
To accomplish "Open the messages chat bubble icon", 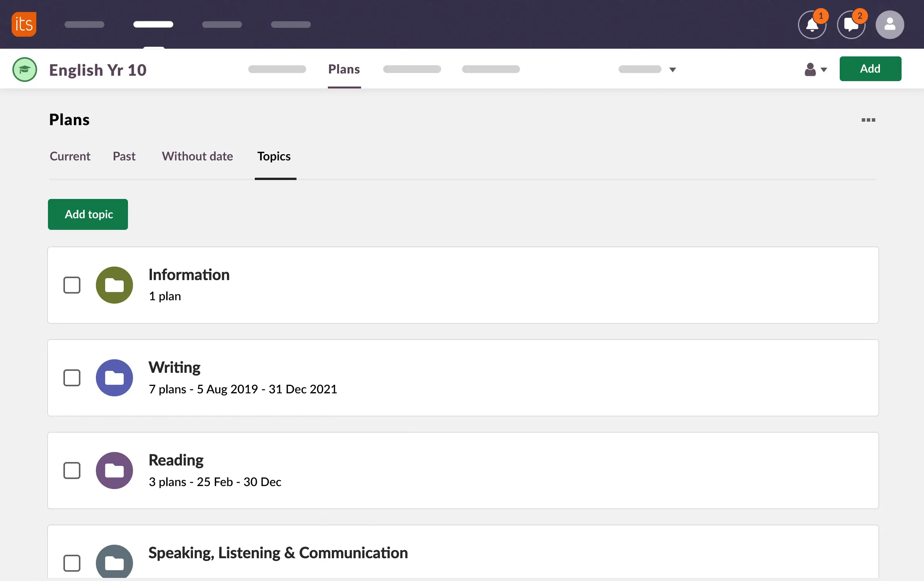I will [x=851, y=25].
